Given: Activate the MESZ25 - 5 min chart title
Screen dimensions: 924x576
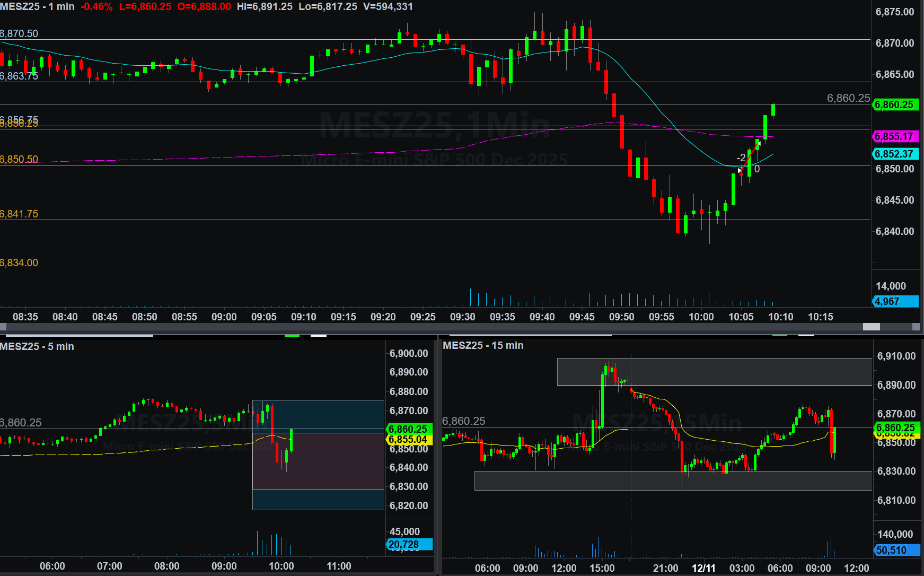Looking at the screenshot, I should click(x=37, y=347).
